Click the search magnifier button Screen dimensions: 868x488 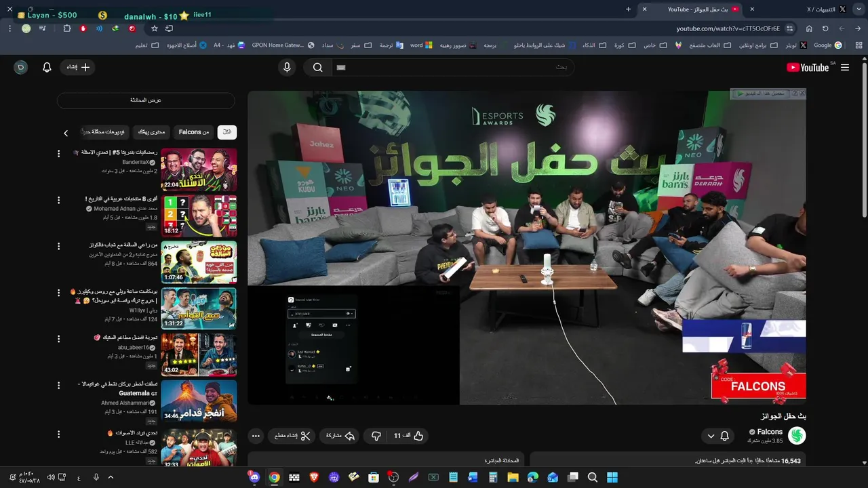click(x=317, y=67)
